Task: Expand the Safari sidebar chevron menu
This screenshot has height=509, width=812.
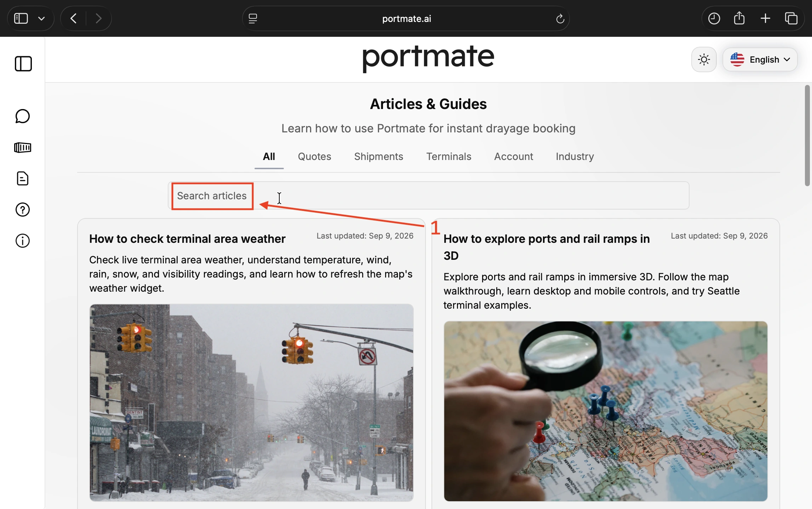Action: pyautogui.click(x=41, y=18)
